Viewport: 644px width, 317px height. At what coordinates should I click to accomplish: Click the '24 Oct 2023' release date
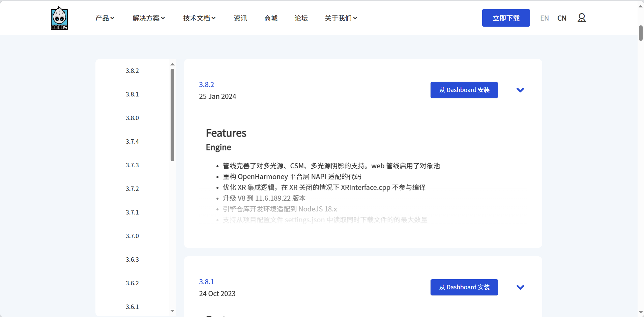pos(217,294)
